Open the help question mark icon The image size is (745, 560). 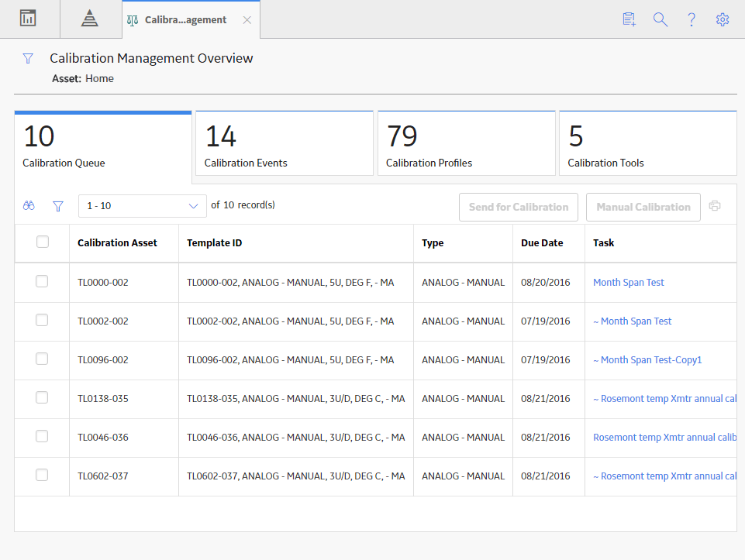pos(692,19)
